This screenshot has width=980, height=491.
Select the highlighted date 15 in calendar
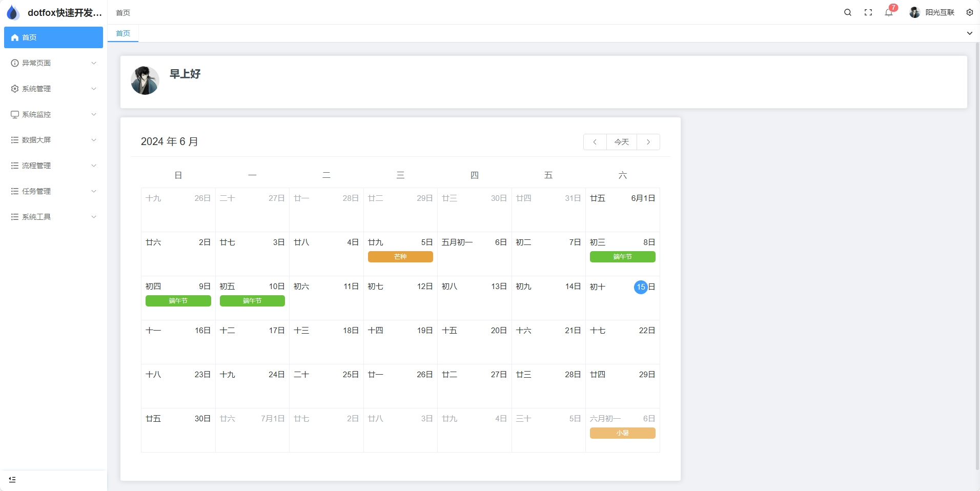[641, 287]
